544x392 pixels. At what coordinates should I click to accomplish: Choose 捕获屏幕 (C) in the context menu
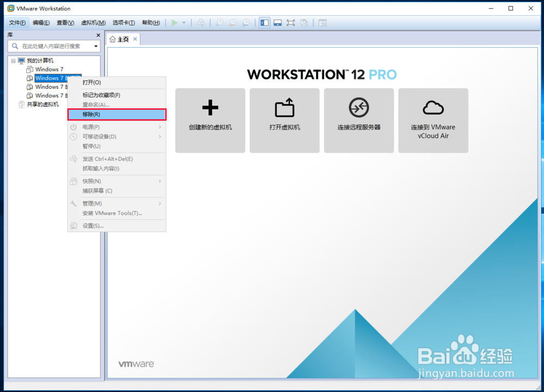coord(116,191)
